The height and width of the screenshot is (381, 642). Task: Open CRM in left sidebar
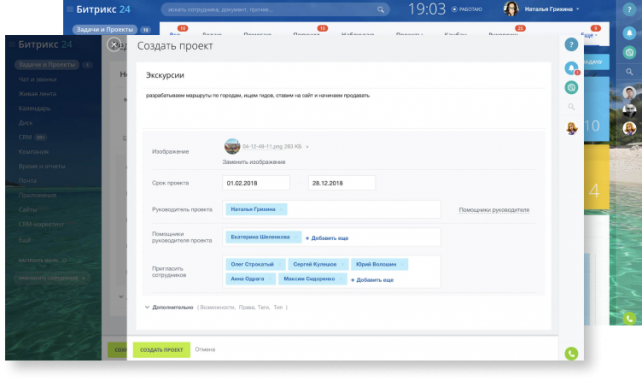[25, 137]
